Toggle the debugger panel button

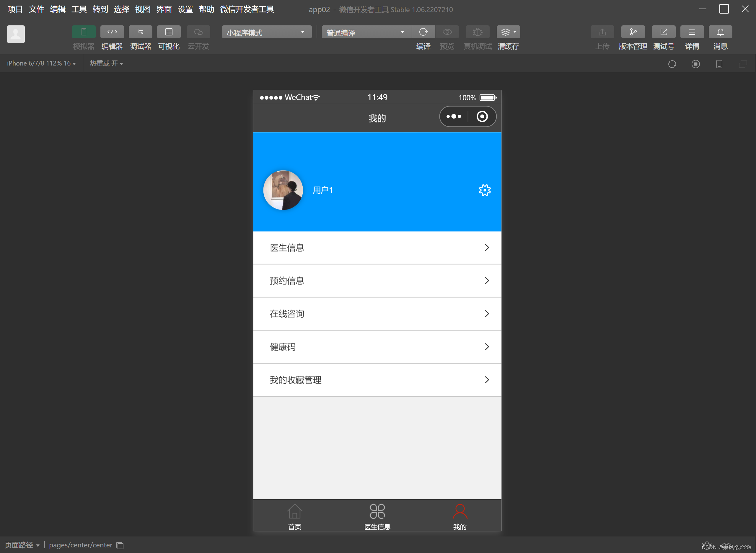point(140,32)
